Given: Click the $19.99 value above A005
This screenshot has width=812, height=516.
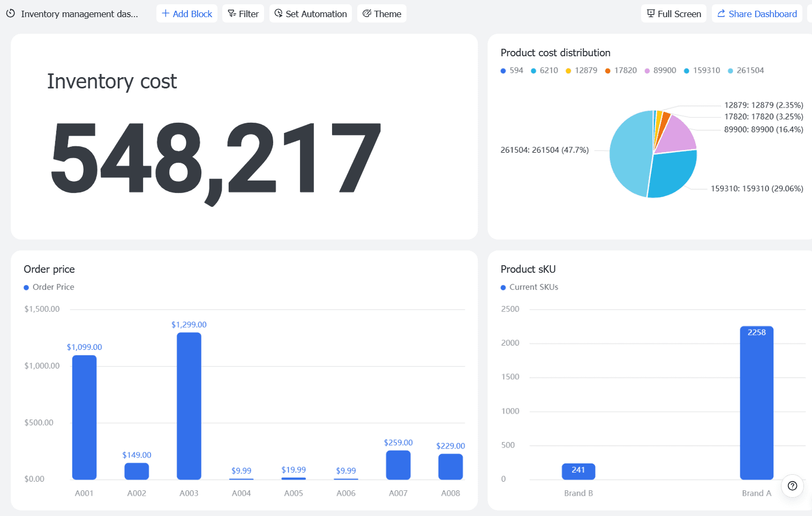Looking at the screenshot, I should tap(294, 469).
